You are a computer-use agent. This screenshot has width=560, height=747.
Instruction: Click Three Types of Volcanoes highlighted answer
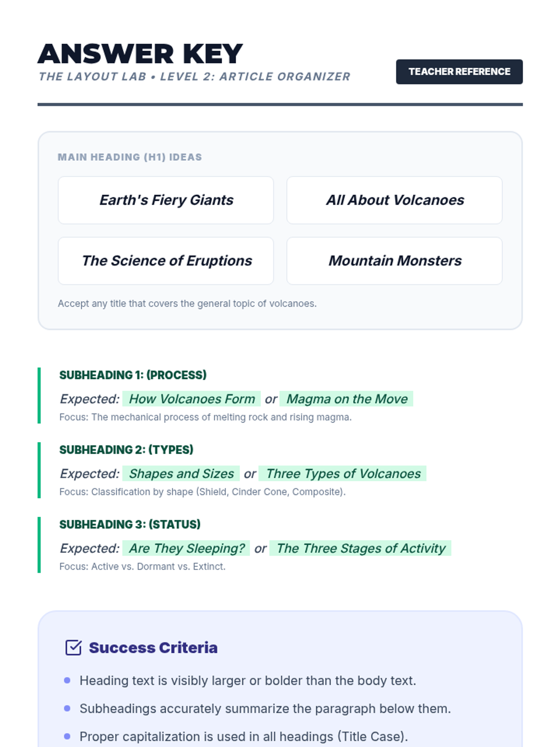(343, 473)
